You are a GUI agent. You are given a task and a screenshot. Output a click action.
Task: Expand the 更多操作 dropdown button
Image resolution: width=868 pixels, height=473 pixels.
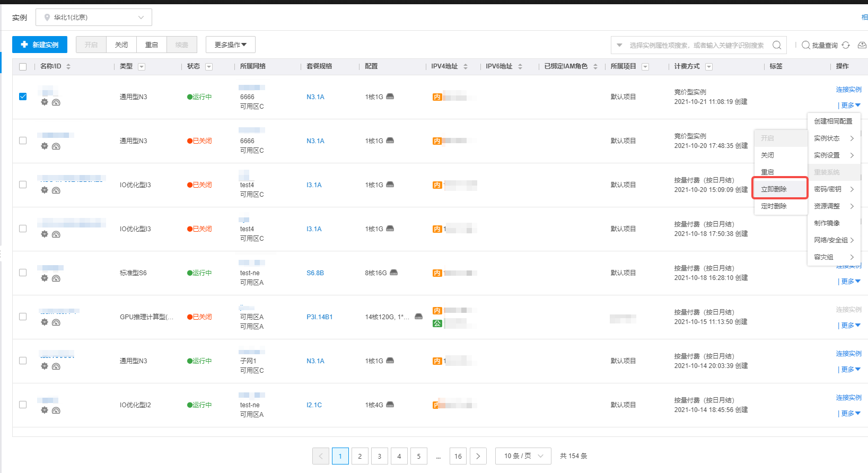point(231,45)
